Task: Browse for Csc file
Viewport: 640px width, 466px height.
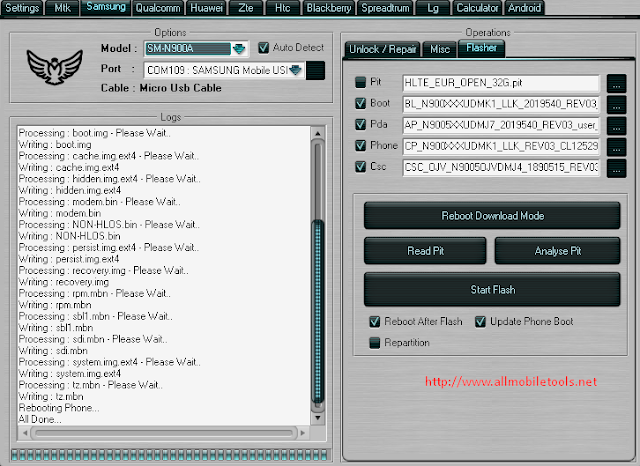Action: coord(616,169)
